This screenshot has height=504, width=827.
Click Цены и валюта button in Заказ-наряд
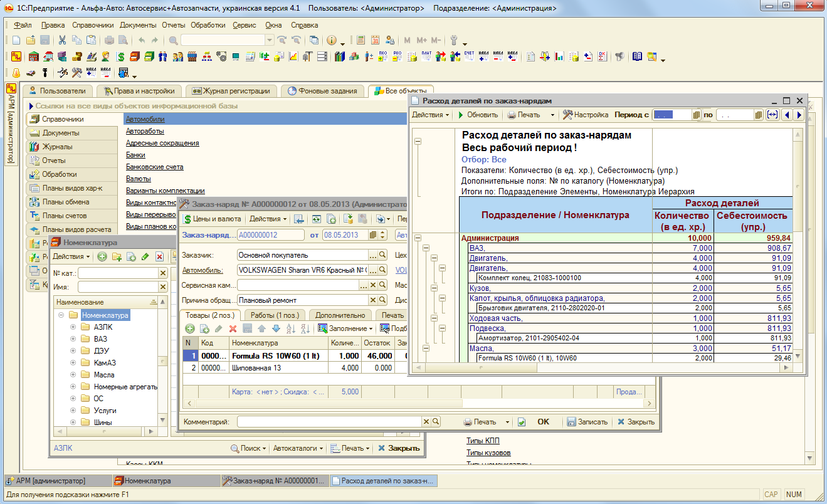[x=212, y=219]
